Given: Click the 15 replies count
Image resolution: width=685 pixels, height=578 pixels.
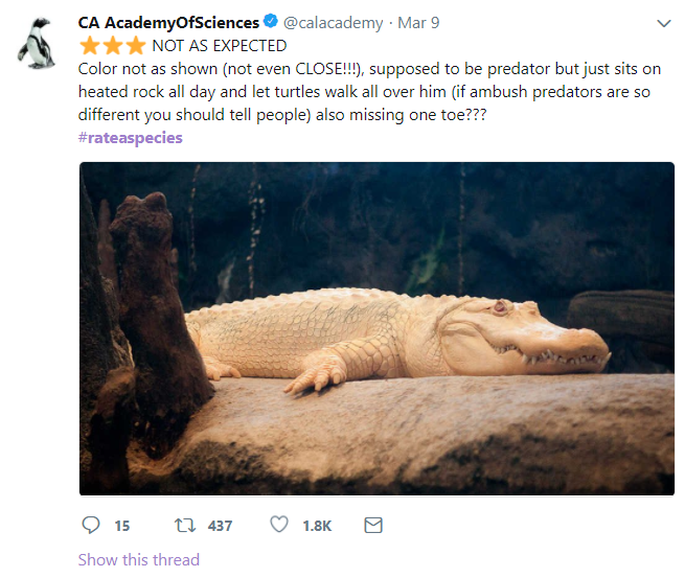Looking at the screenshot, I should coord(122,526).
